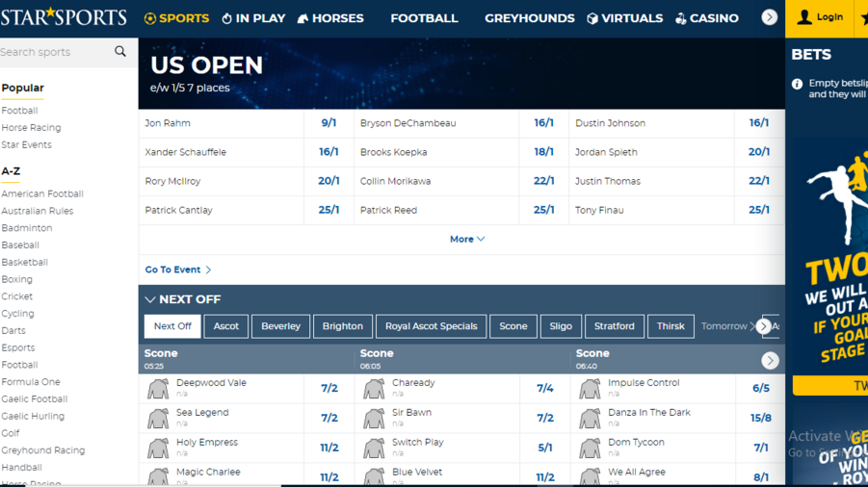The width and height of the screenshot is (868, 487).
Task: Open Horse Racing in Popular list
Action: click(31, 127)
